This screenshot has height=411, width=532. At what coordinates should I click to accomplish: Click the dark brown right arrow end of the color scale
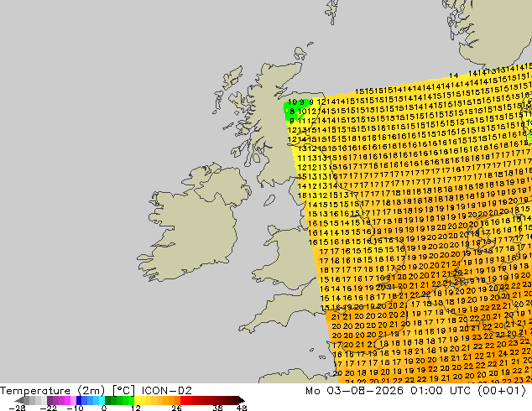242,400
